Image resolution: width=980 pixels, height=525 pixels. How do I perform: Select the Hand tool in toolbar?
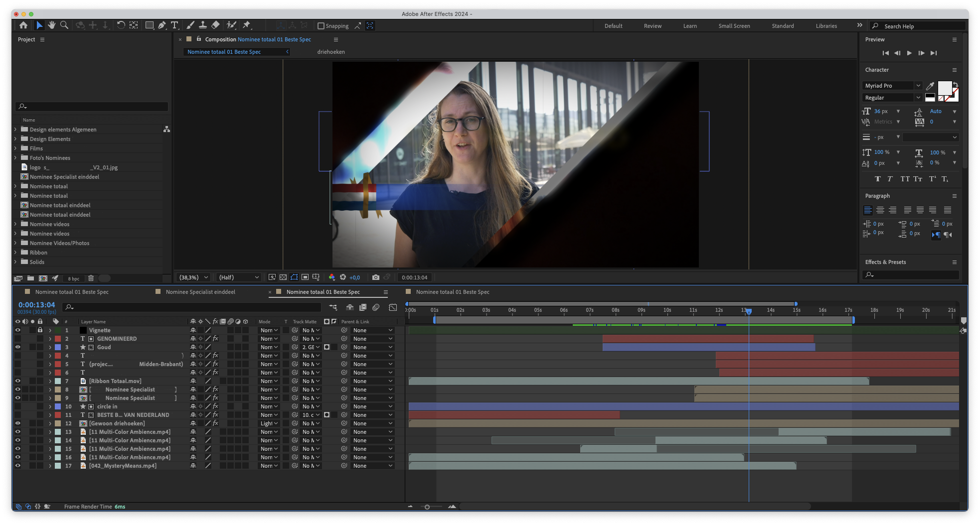click(52, 25)
